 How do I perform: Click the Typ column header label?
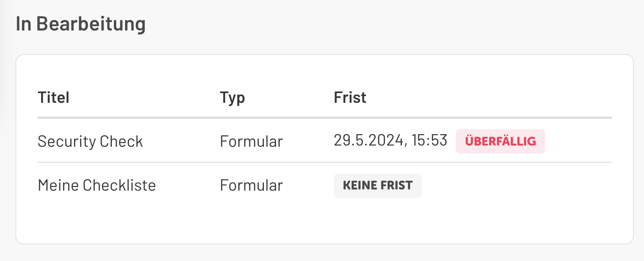click(x=232, y=98)
